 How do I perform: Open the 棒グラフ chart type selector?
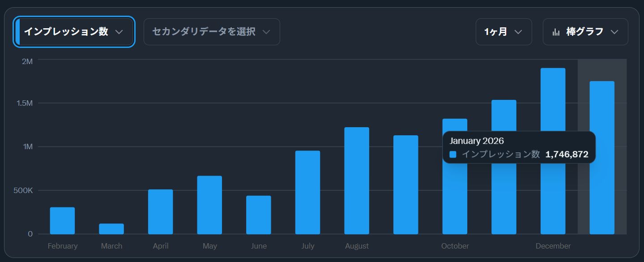(585, 32)
